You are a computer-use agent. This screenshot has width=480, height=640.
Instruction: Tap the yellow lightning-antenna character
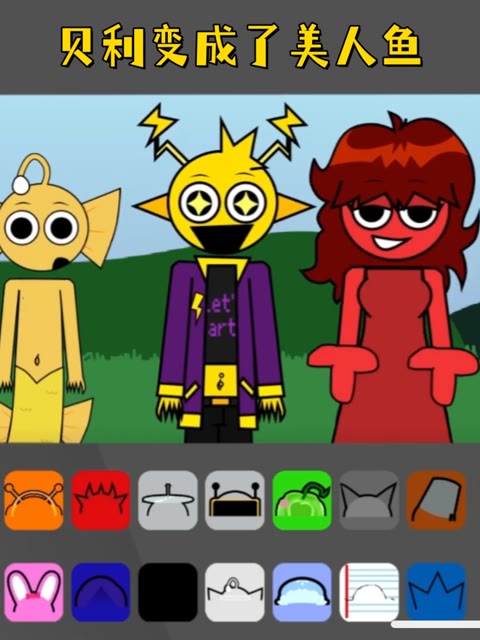[x=222, y=278]
